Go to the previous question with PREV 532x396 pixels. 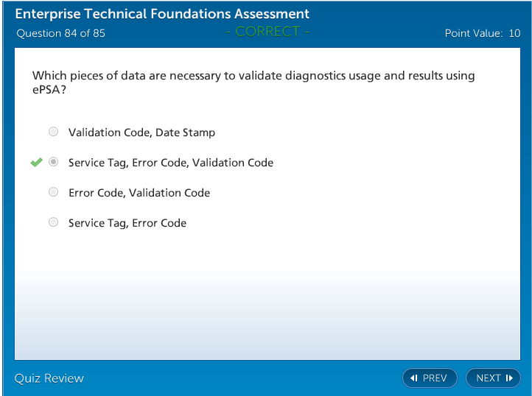(x=430, y=378)
